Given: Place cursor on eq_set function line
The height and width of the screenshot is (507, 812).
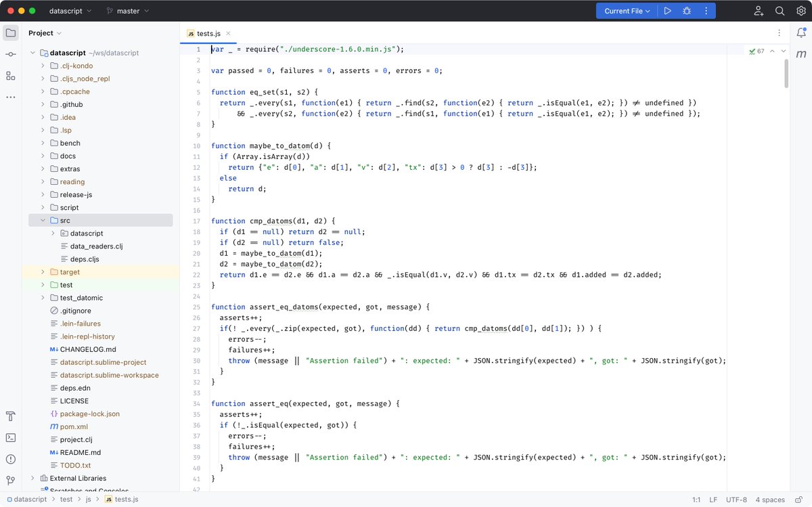Looking at the screenshot, I should click(265, 92).
